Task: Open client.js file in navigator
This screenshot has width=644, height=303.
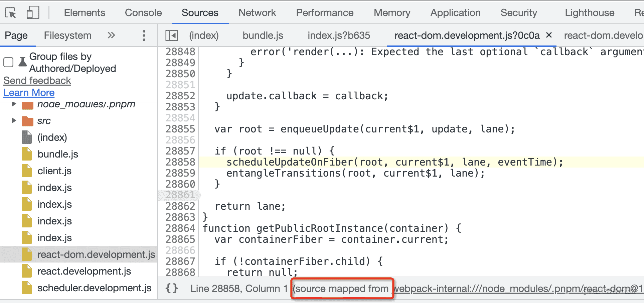Action: (54, 171)
